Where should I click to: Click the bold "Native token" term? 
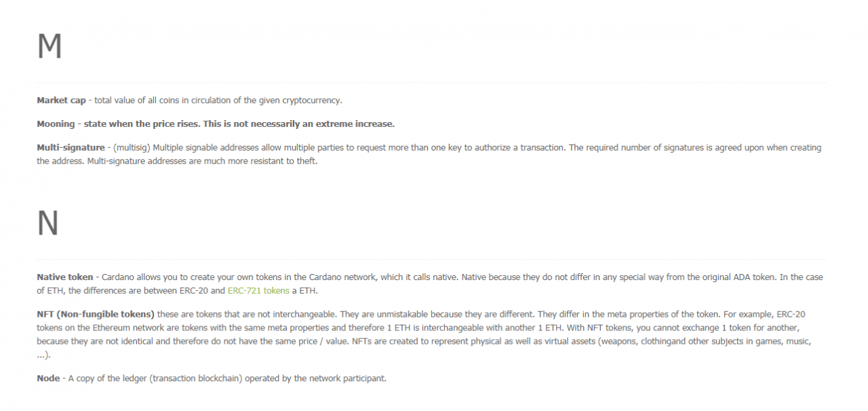point(65,277)
